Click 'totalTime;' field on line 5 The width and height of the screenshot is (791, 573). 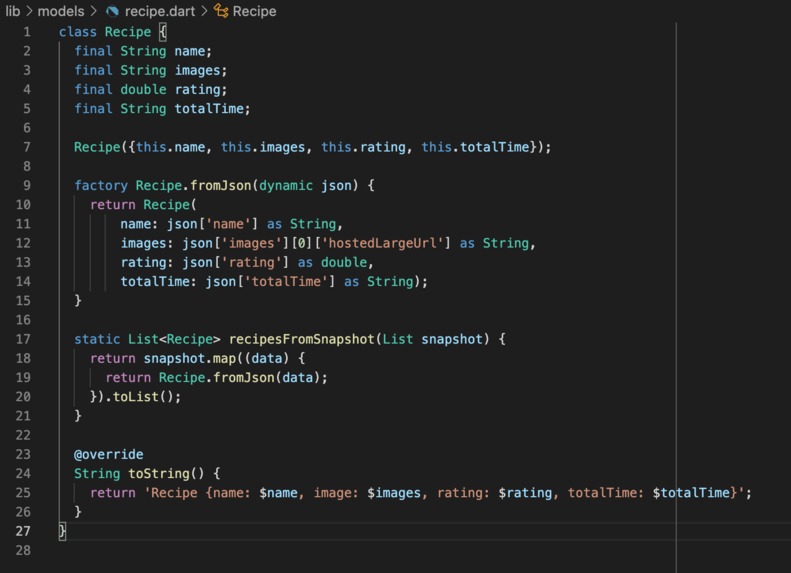coord(212,108)
